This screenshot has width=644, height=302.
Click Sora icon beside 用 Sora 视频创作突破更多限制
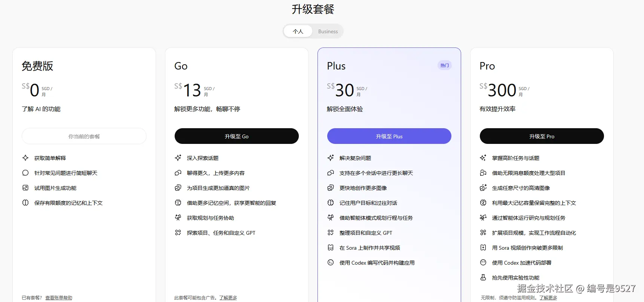click(x=483, y=247)
